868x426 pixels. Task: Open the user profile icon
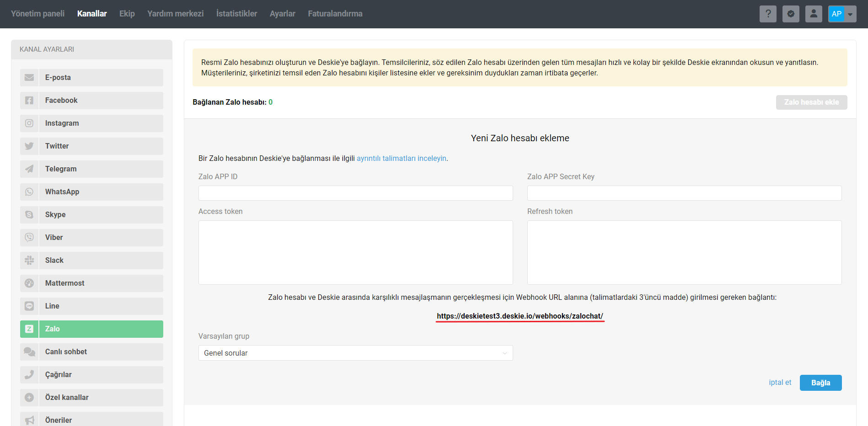point(814,14)
